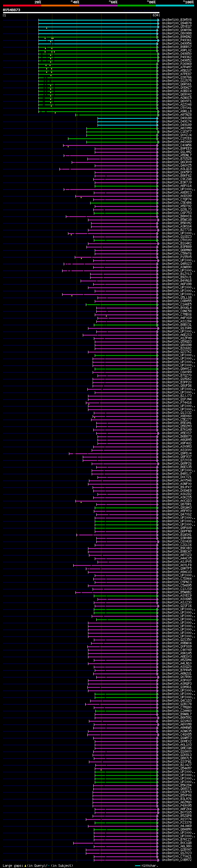Select hit label UniRef100_A9PL02
This screenshot has height=868, width=197.
point(177,50)
